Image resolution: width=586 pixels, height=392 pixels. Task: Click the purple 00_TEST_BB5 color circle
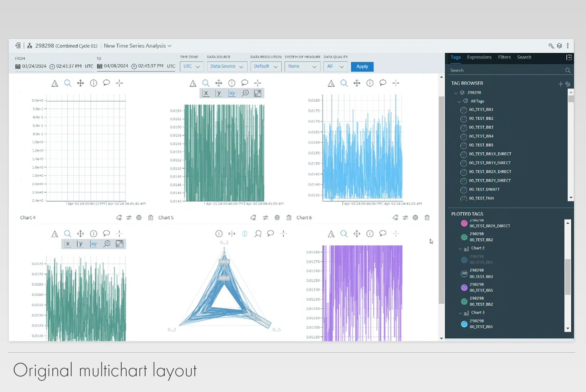pyautogui.click(x=464, y=287)
